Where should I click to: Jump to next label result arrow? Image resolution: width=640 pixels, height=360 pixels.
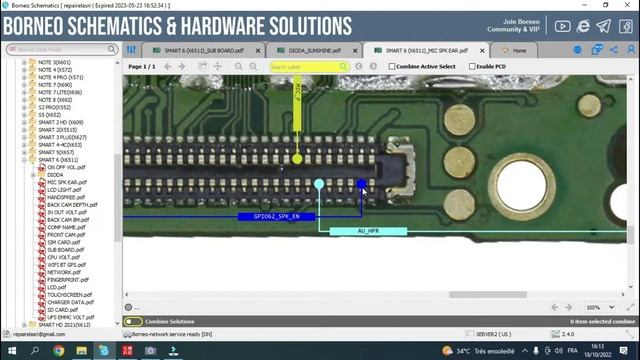[373, 66]
